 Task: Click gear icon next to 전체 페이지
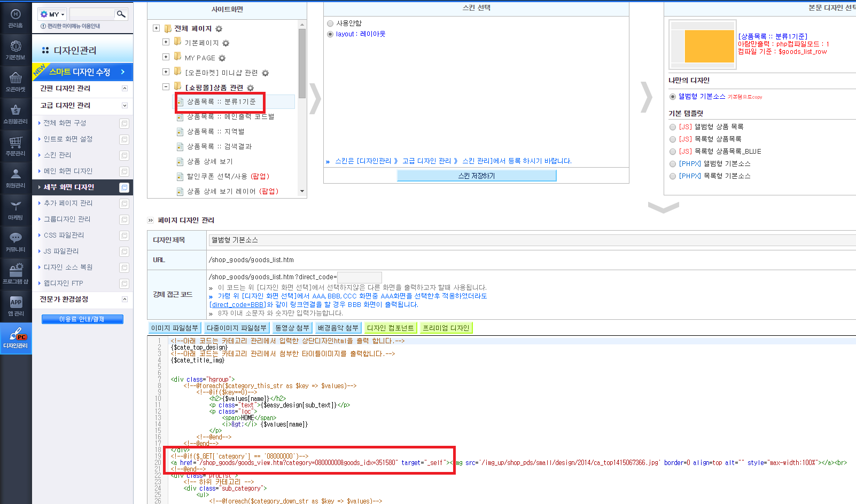[x=219, y=29]
